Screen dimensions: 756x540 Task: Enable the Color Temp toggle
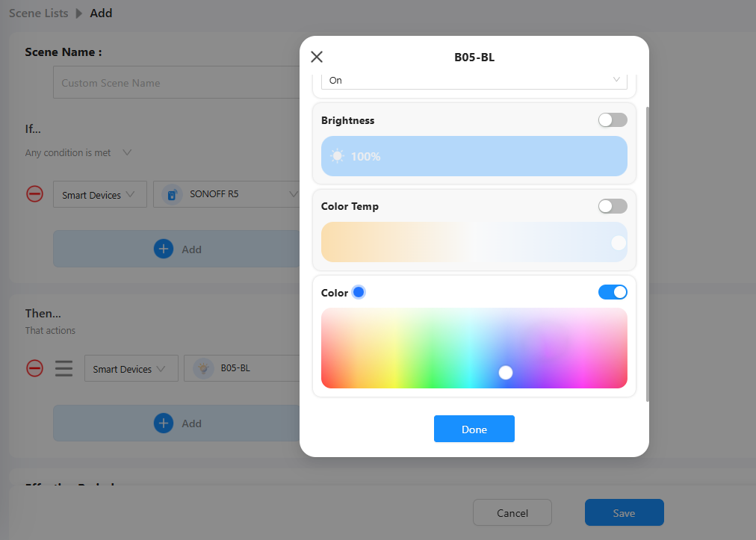click(x=613, y=206)
